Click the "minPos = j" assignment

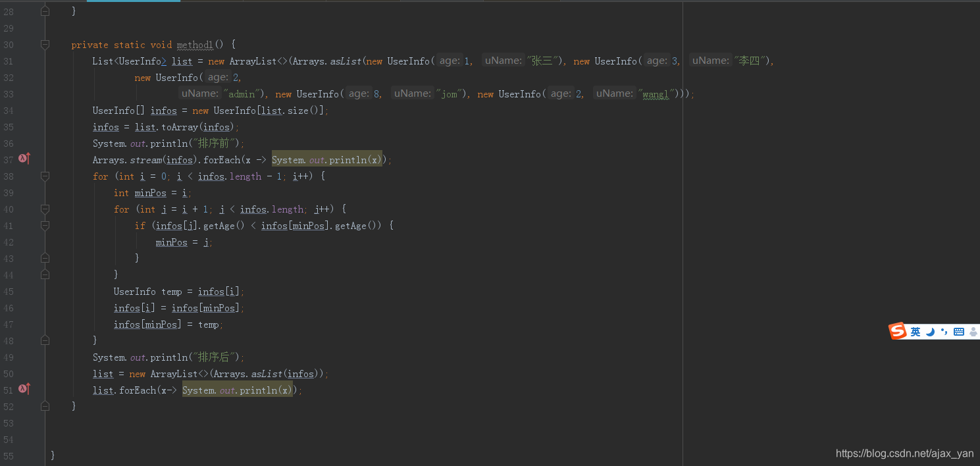182,242
